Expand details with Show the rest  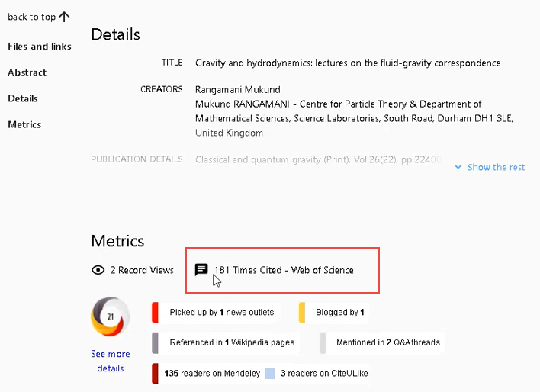pyautogui.click(x=496, y=167)
